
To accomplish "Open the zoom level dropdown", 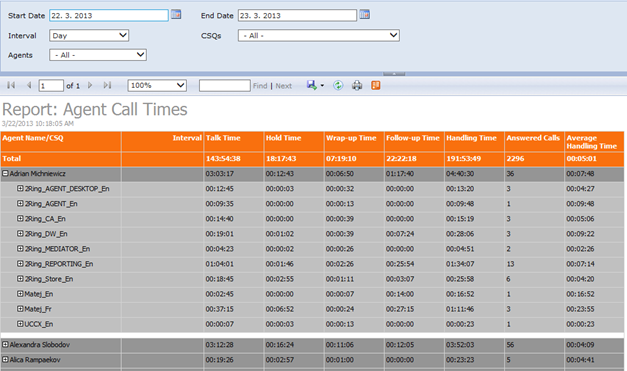I will point(157,85).
